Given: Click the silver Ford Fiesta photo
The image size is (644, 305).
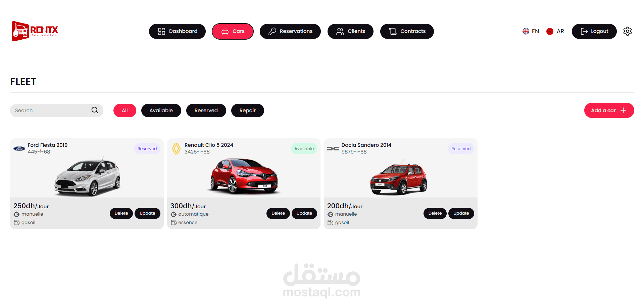Looking at the screenshot, I should [x=87, y=177].
